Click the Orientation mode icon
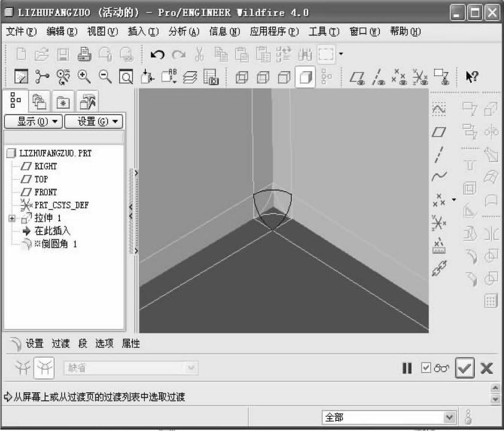 click(x=63, y=77)
